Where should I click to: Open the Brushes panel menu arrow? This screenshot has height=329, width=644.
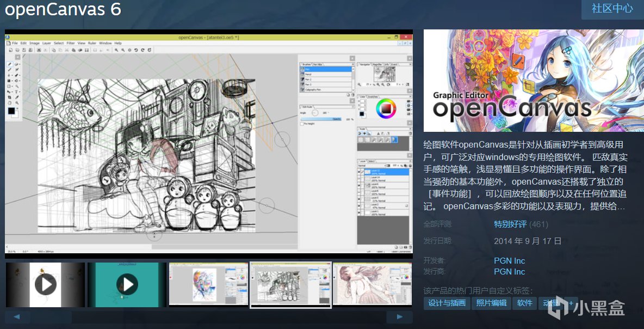pyautogui.click(x=353, y=64)
